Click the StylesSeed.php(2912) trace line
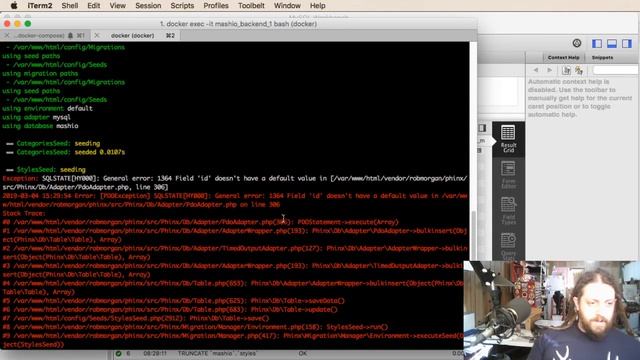 pos(136,318)
